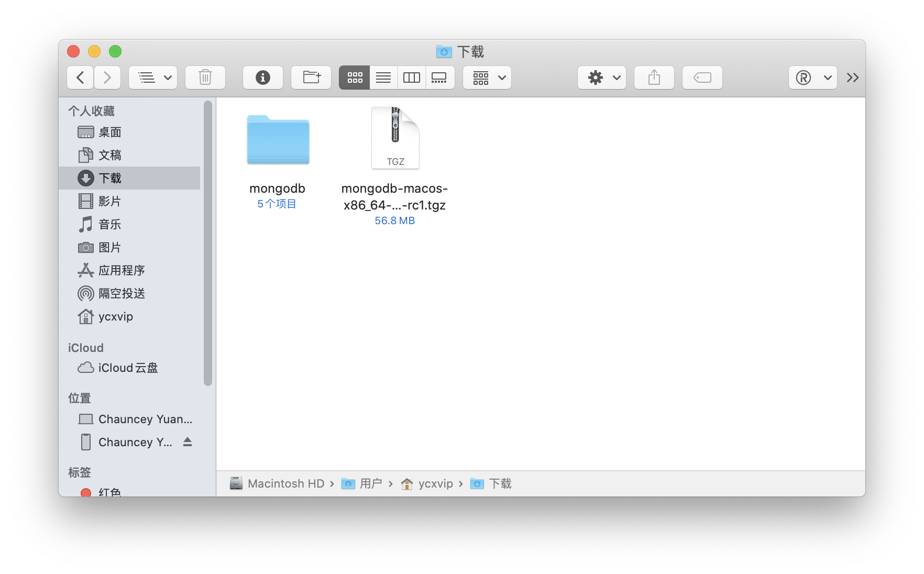
Task: Close the Finder window with red button
Action: point(73,51)
